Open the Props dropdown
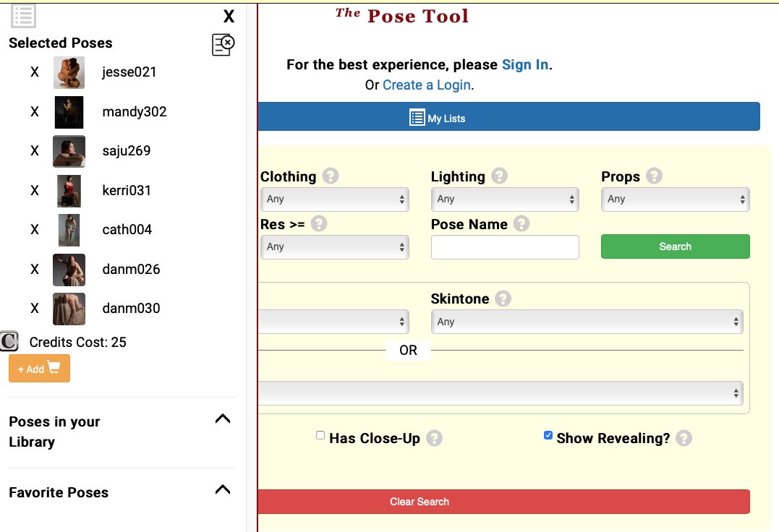This screenshot has width=779, height=532. pos(675,199)
